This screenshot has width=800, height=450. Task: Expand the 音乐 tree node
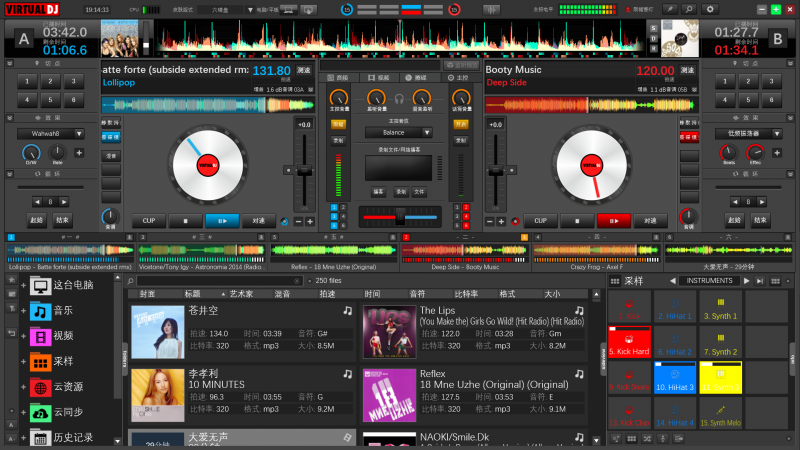coord(23,310)
